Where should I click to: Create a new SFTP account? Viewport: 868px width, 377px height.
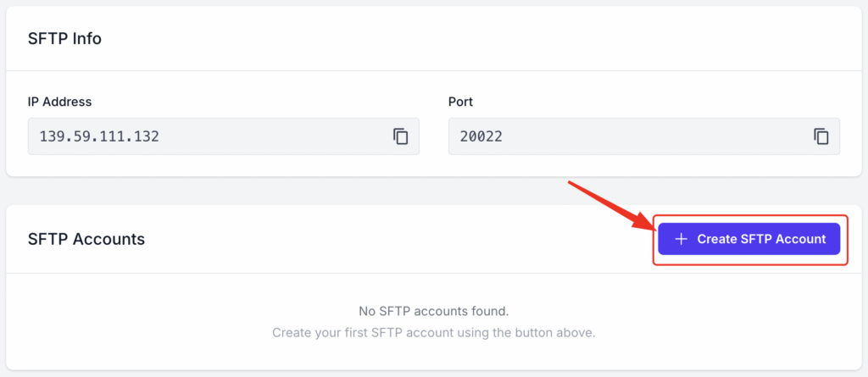pos(749,239)
